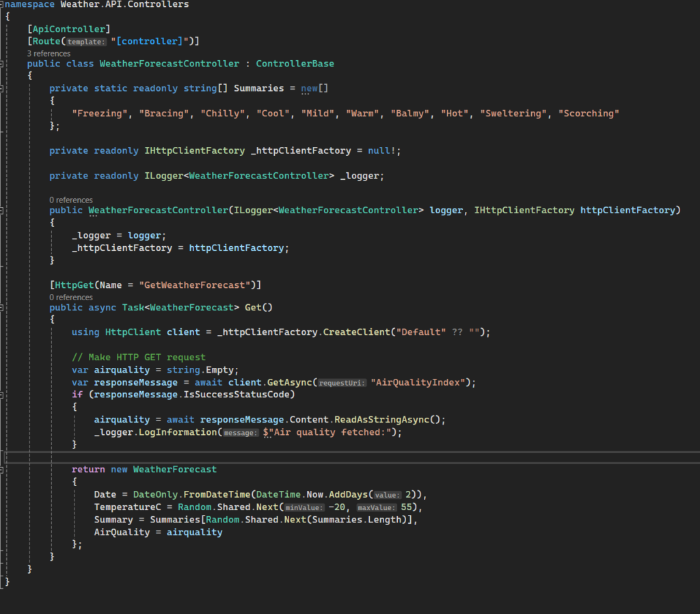
Task: Open "0 references" above the constructor
Action: [70, 200]
